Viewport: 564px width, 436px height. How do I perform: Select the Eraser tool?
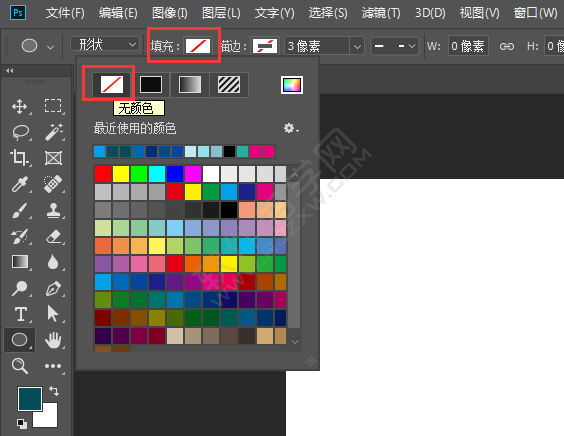(53, 237)
